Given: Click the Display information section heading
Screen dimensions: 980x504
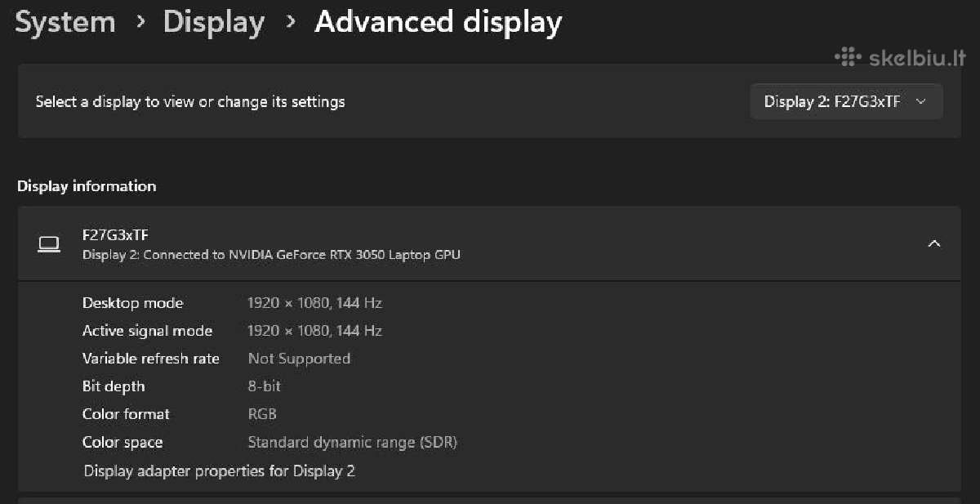Looking at the screenshot, I should (87, 186).
